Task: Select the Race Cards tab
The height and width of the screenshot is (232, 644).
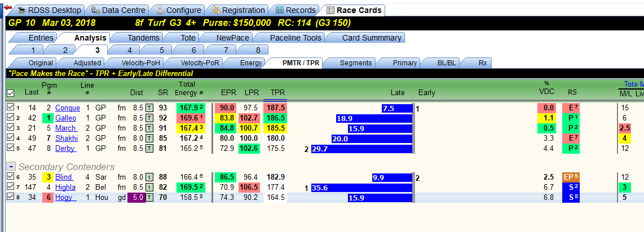Action: tap(354, 10)
